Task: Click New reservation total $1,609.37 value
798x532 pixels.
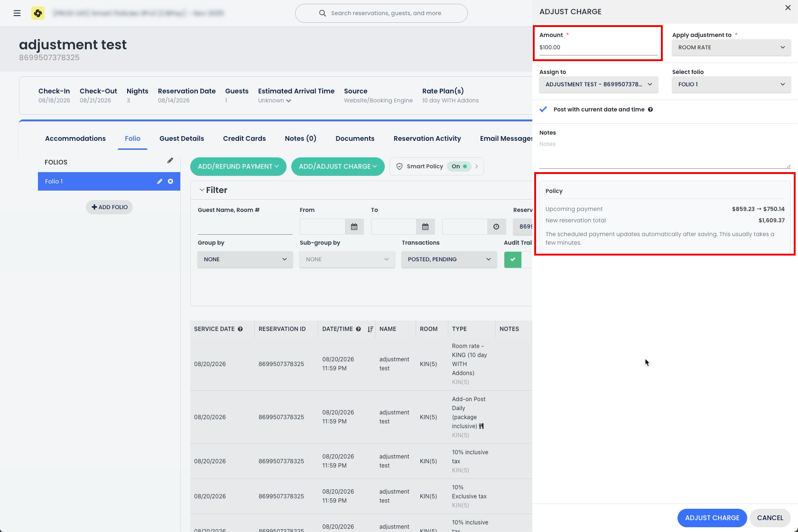Action: click(771, 220)
